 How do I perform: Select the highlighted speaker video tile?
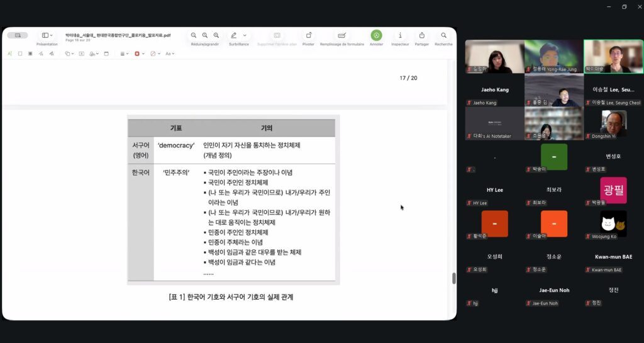pyautogui.click(x=614, y=57)
